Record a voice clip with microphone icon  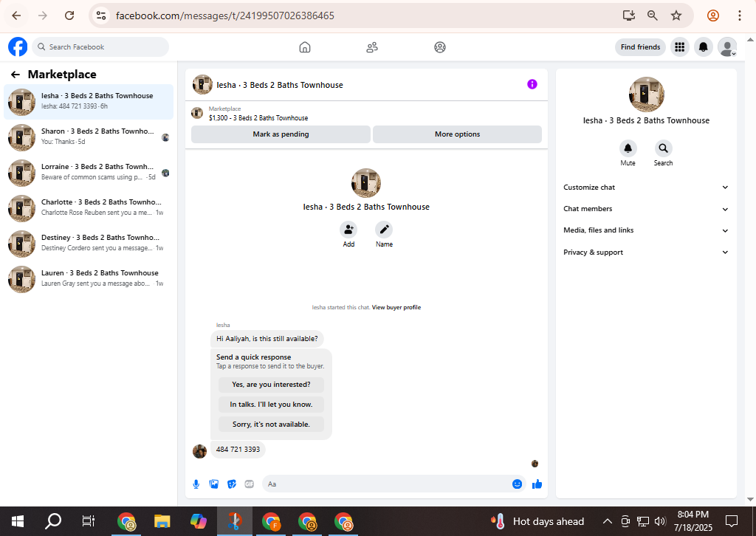196,484
